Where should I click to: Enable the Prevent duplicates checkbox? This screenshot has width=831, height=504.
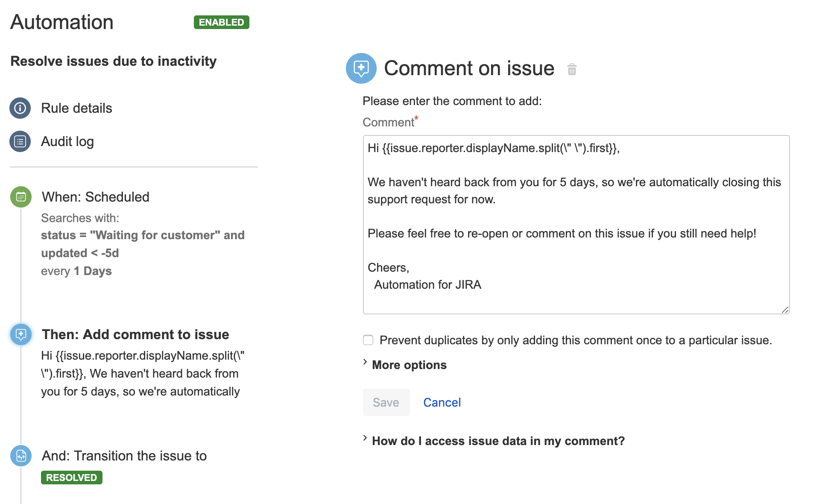point(368,340)
